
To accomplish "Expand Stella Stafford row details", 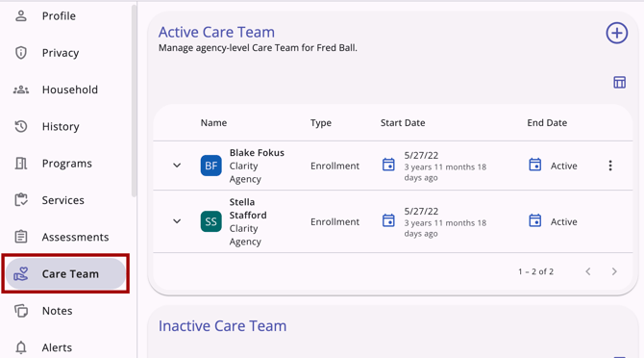I will pyautogui.click(x=177, y=221).
